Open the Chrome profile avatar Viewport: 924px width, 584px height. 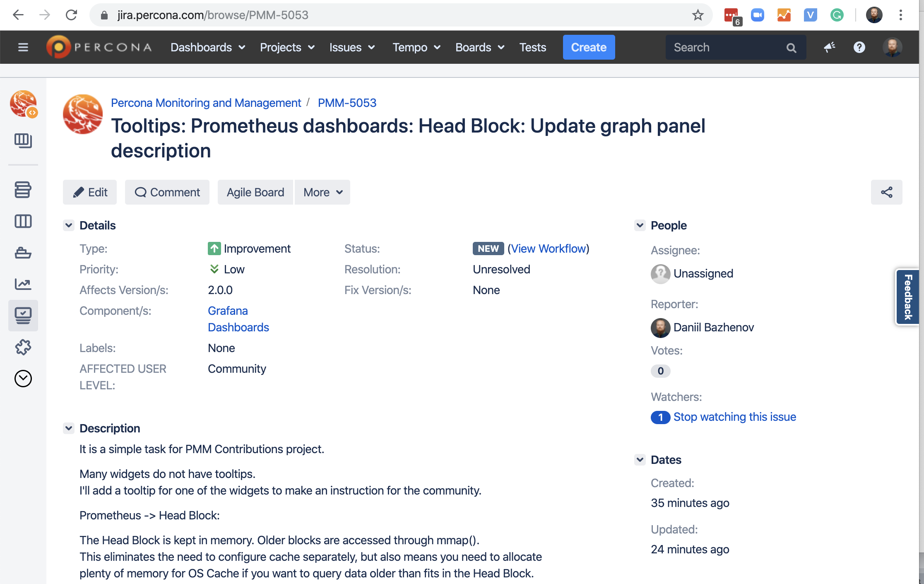pyautogui.click(x=874, y=15)
